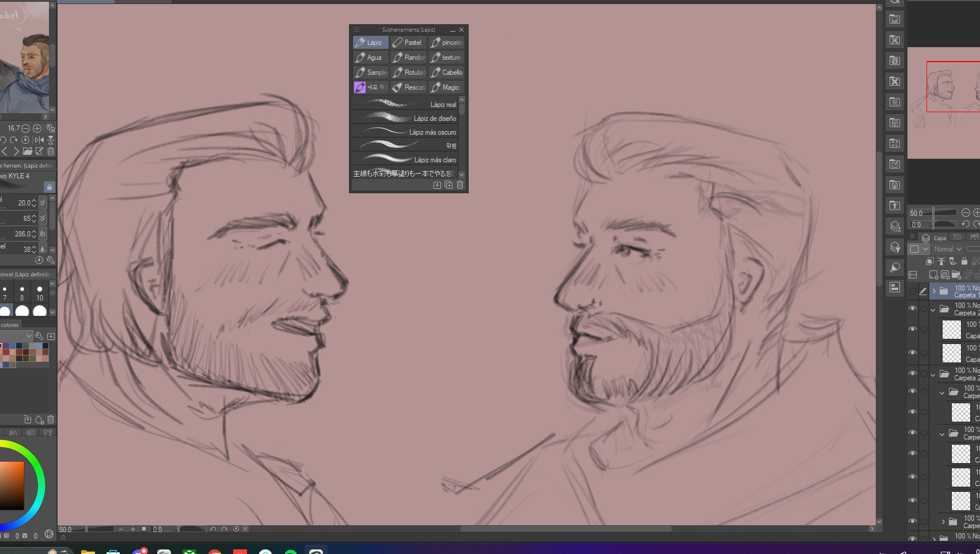Choose the Lápiz más claro brush
This screenshot has height=554, width=980.
pos(405,159)
